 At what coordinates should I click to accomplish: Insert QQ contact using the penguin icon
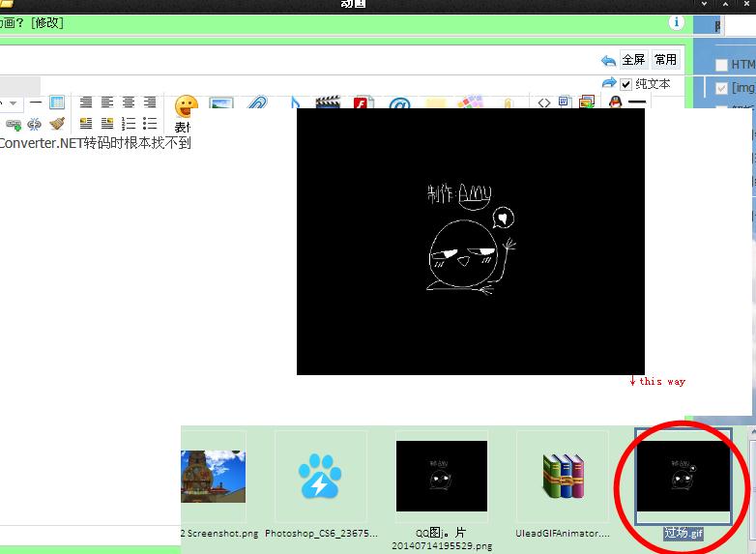point(615,102)
